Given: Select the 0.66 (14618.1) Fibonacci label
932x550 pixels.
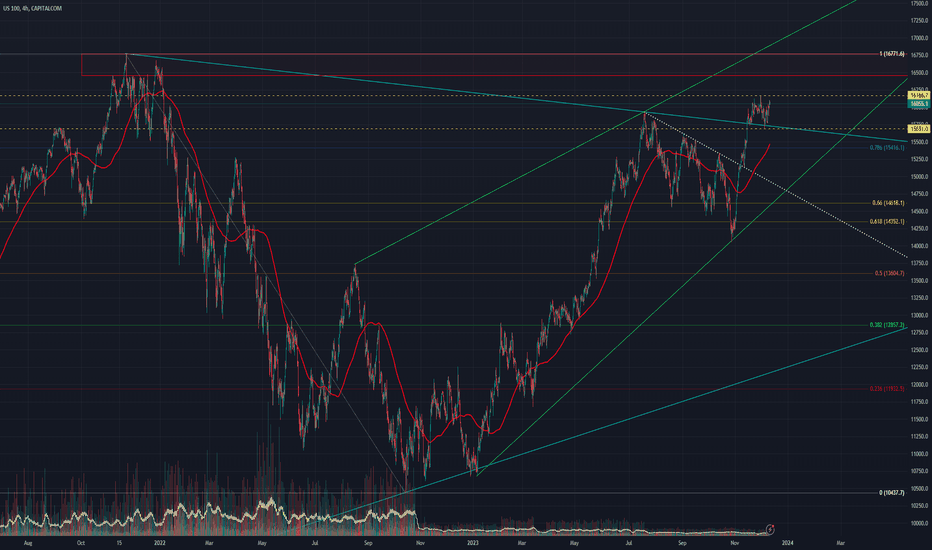Looking at the screenshot, I should pos(888,203).
